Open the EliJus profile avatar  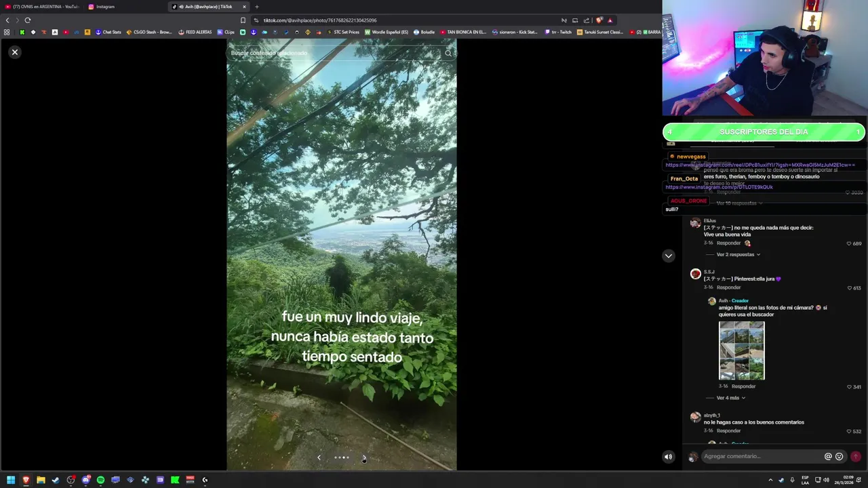click(x=695, y=223)
